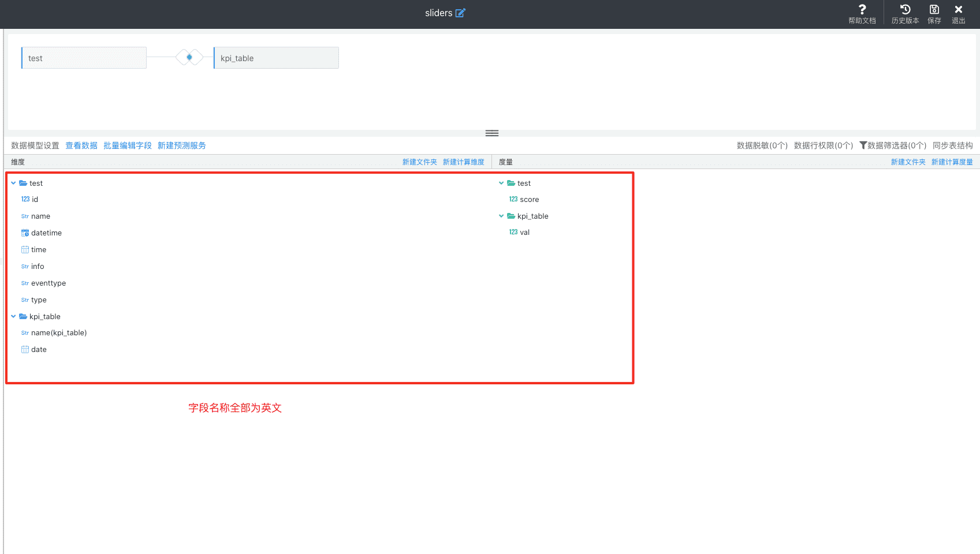Click the join diamond between test and kpi_table
Viewport: 980px width, 554px height.
[x=189, y=57]
